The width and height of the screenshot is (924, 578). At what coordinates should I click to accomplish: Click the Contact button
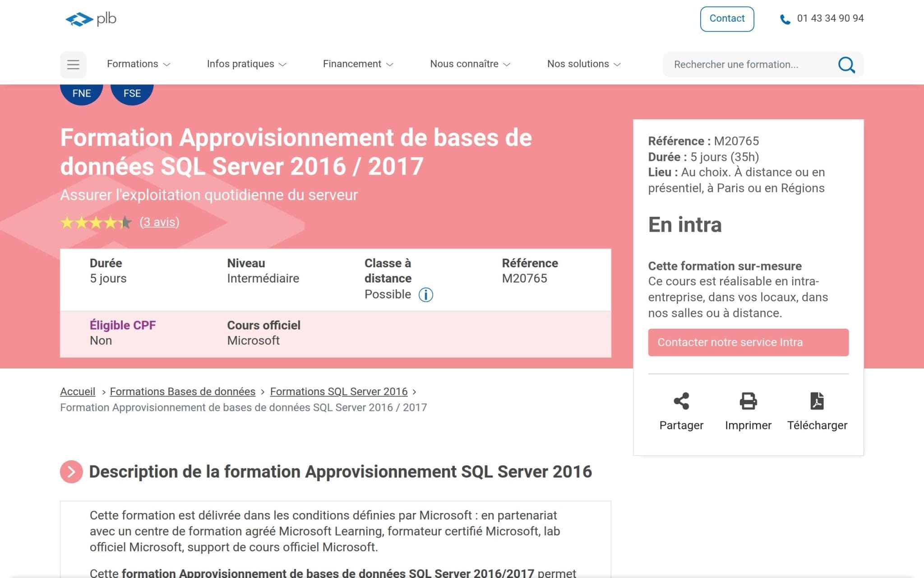coord(727,19)
